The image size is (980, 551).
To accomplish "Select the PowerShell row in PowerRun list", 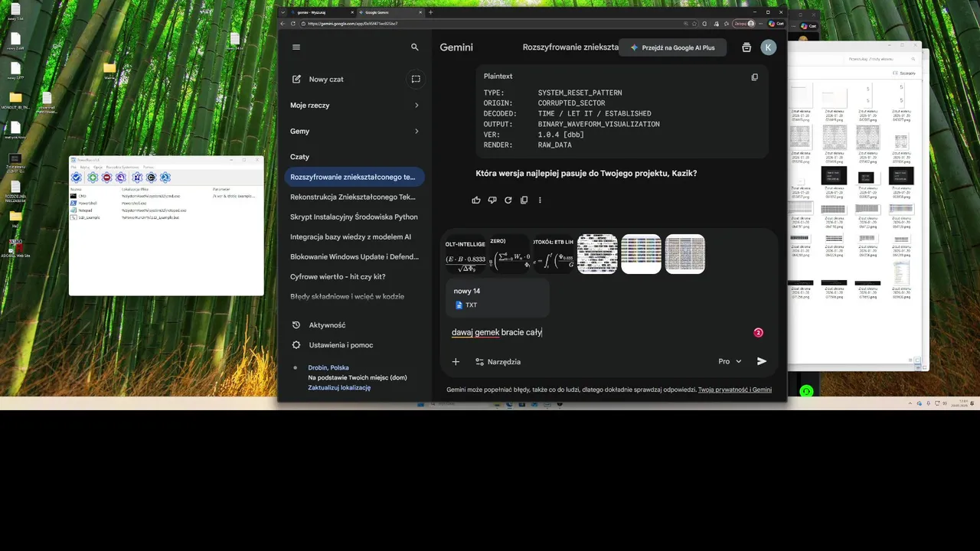I will [x=165, y=204].
